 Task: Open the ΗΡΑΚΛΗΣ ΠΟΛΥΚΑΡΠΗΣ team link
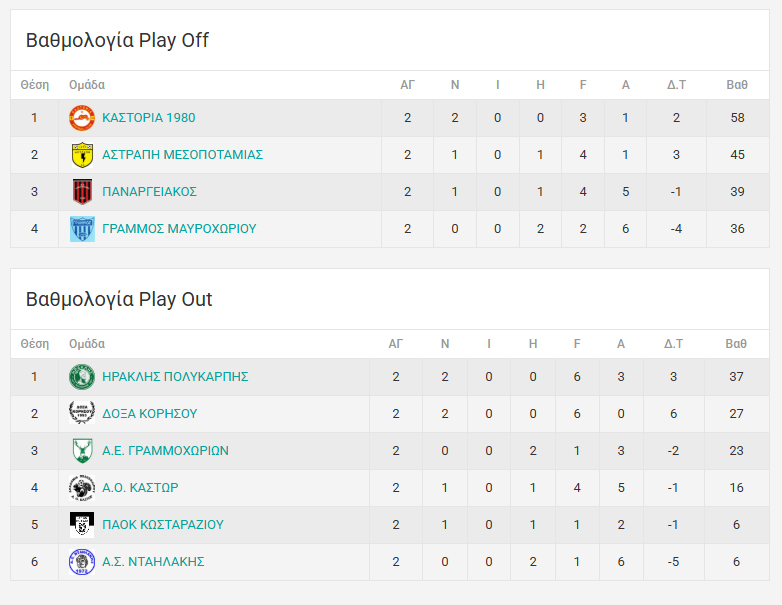pos(175,377)
